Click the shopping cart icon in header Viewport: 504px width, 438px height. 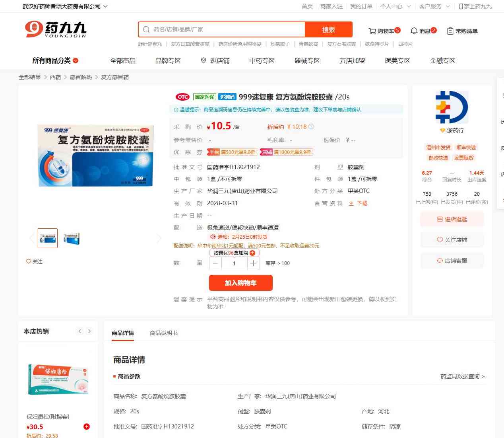372,31
